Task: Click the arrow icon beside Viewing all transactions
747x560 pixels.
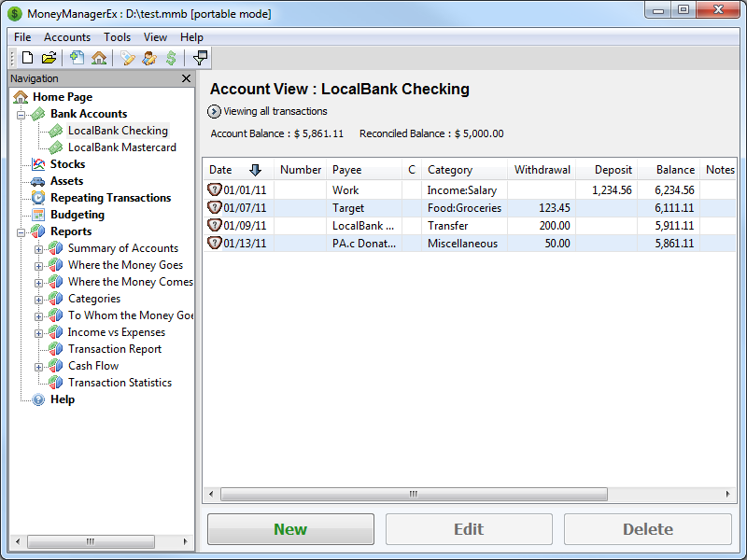Action: (x=214, y=111)
